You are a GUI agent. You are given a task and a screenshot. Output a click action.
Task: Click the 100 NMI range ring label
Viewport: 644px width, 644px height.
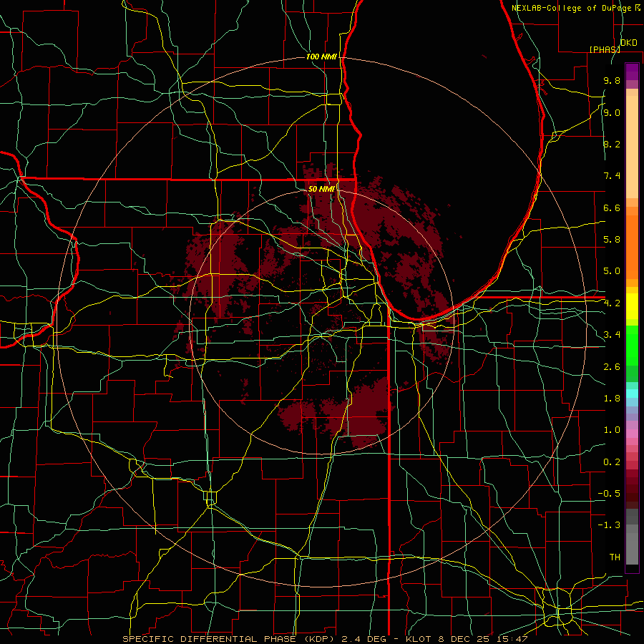[321, 57]
